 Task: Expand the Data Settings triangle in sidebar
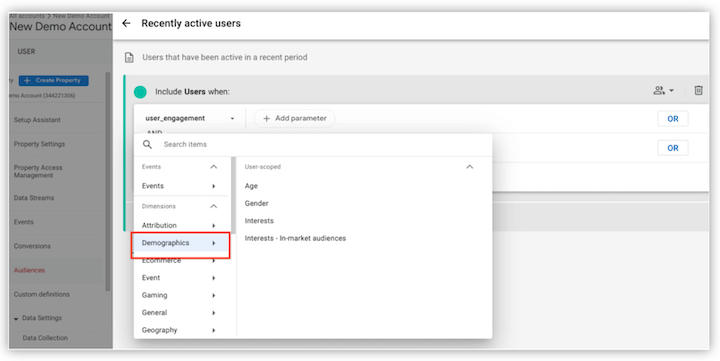[17, 319]
